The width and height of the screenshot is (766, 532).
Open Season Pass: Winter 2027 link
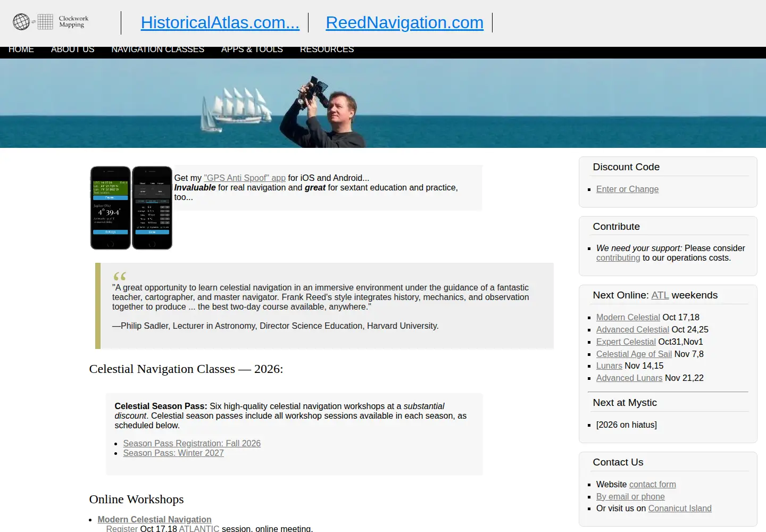[173, 453]
